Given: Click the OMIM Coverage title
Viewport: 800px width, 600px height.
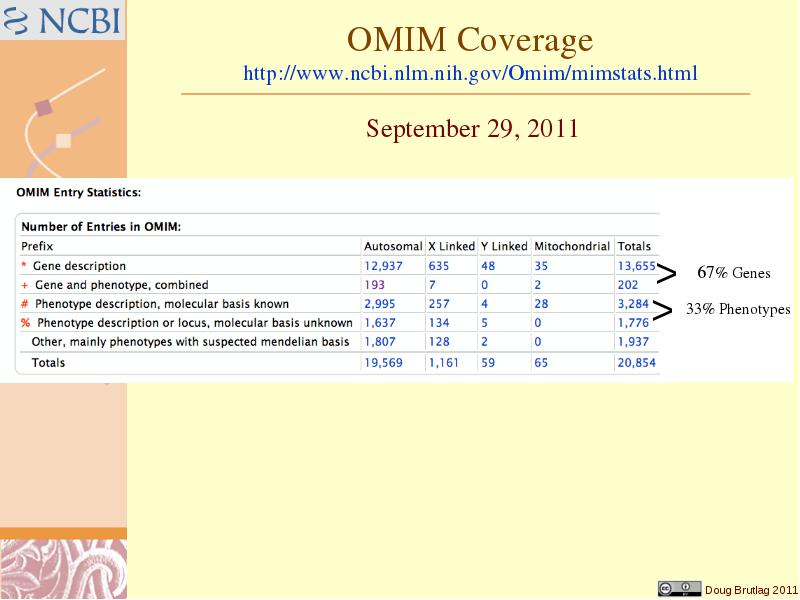Looking at the screenshot, I should [x=470, y=40].
